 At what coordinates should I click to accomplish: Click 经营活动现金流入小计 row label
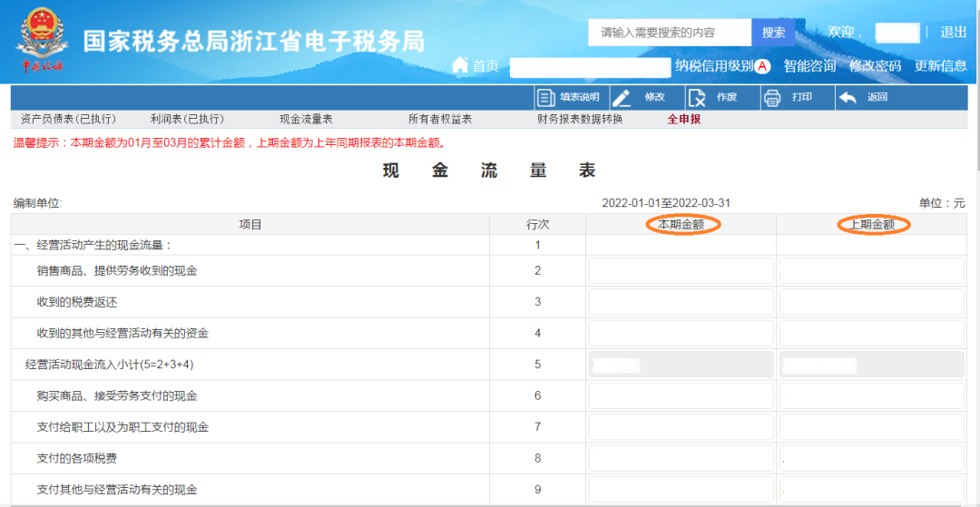coord(110,365)
